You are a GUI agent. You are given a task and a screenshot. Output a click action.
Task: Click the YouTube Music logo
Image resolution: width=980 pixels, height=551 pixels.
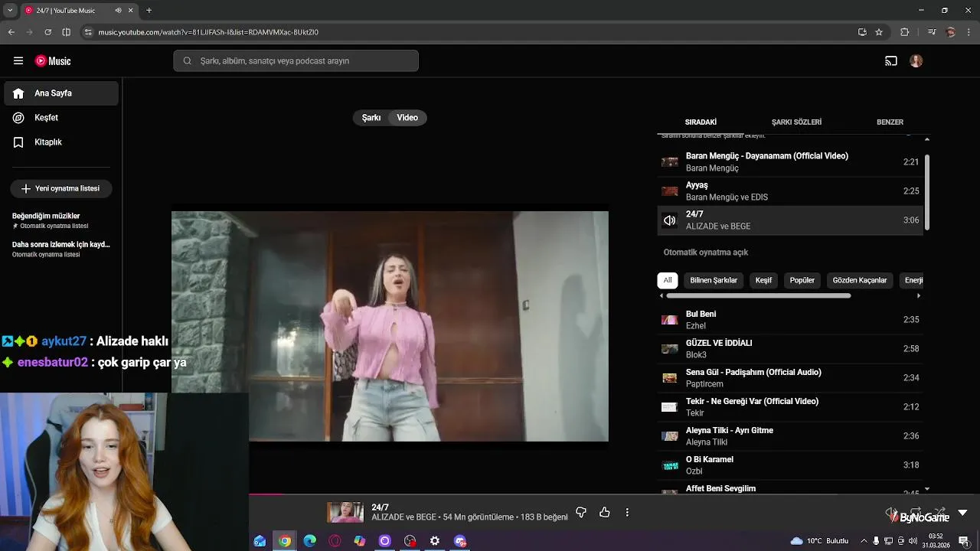pos(53,61)
